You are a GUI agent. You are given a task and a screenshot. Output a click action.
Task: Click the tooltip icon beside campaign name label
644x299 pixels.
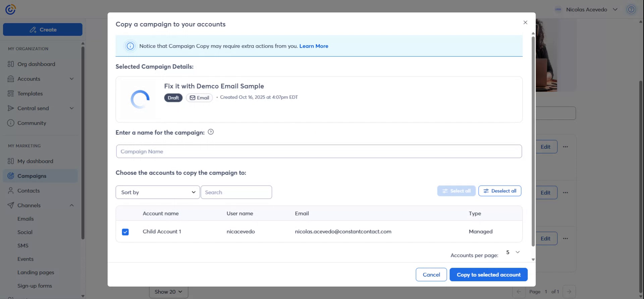(x=211, y=132)
